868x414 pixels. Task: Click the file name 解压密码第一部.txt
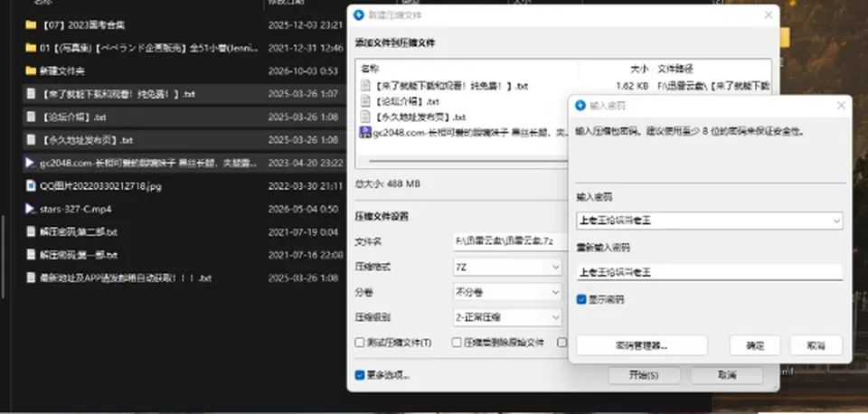(x=79, y=255)
